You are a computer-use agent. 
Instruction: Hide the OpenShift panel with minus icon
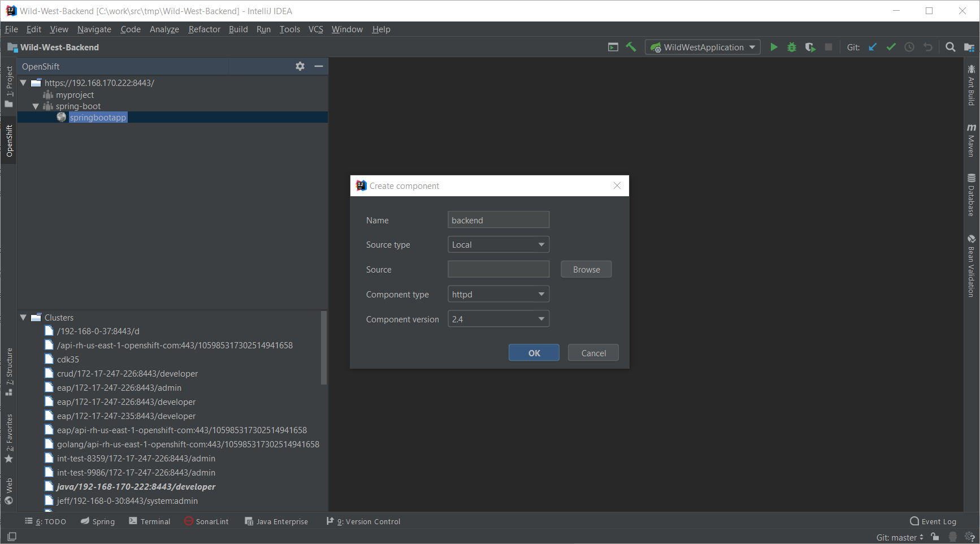coord(319,66)
